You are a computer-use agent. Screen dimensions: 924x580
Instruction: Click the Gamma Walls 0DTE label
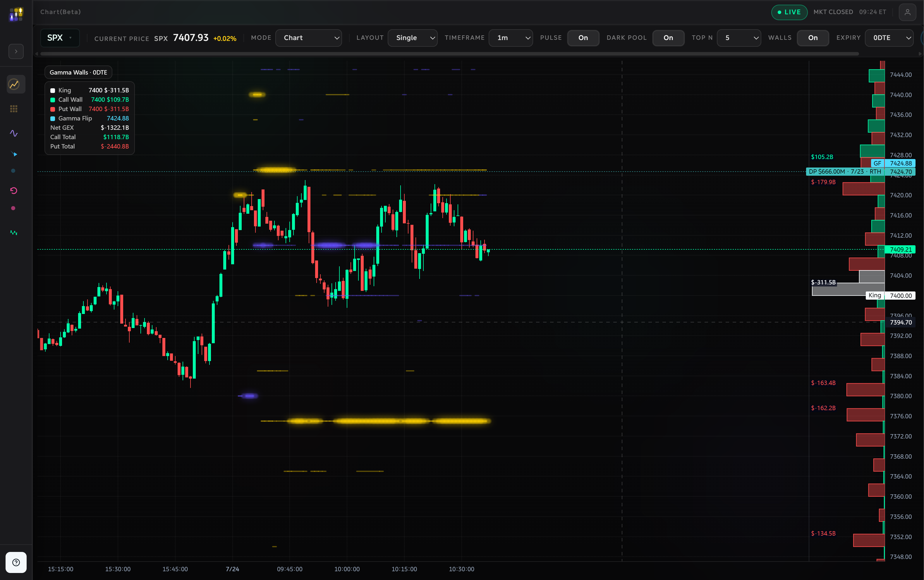tap(78, 72)
